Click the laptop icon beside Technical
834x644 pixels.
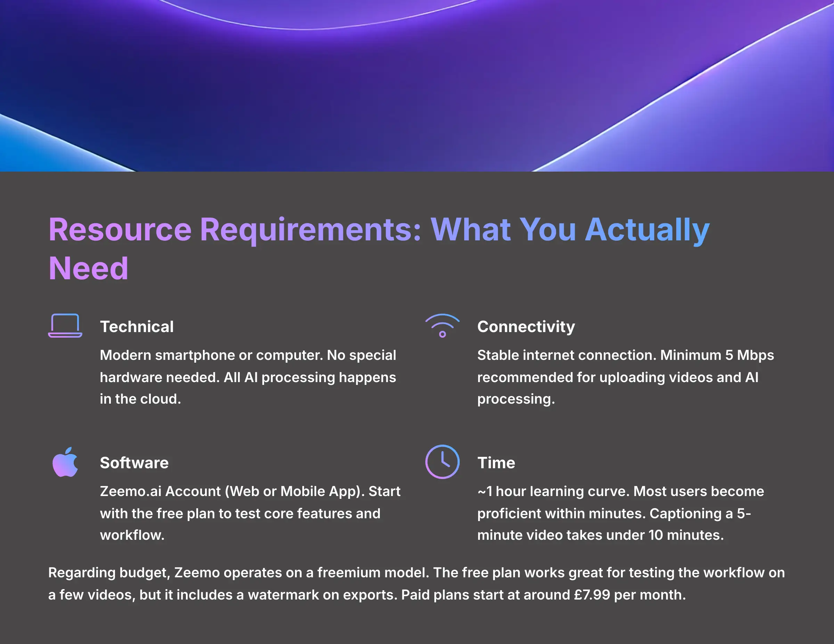click(x=65, y=325)
